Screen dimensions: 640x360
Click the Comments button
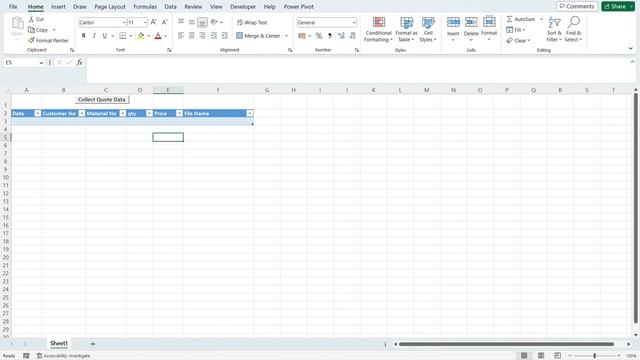coord(577,6)
